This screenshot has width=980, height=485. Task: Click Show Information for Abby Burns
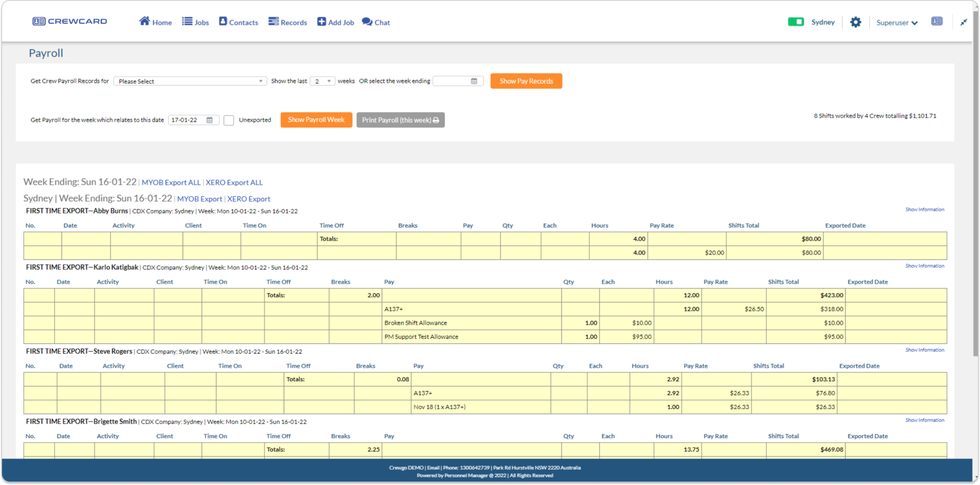pos(925,209)
